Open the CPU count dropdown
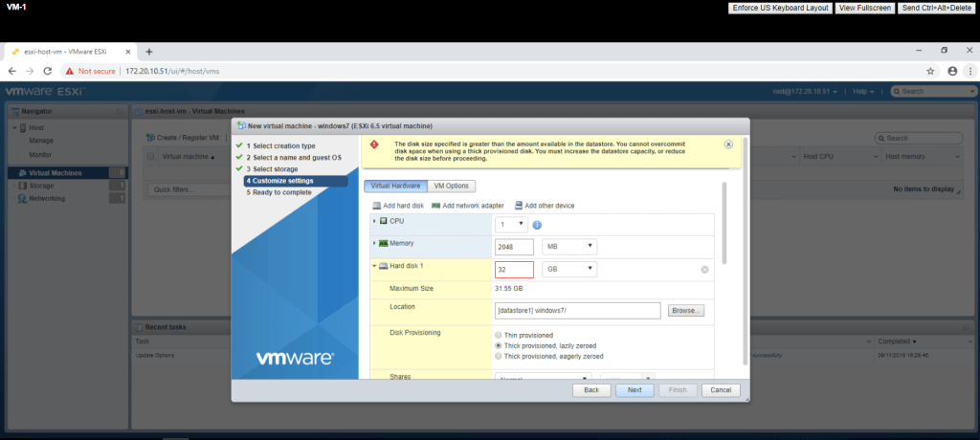980x440 pixels. coord(511,224)
